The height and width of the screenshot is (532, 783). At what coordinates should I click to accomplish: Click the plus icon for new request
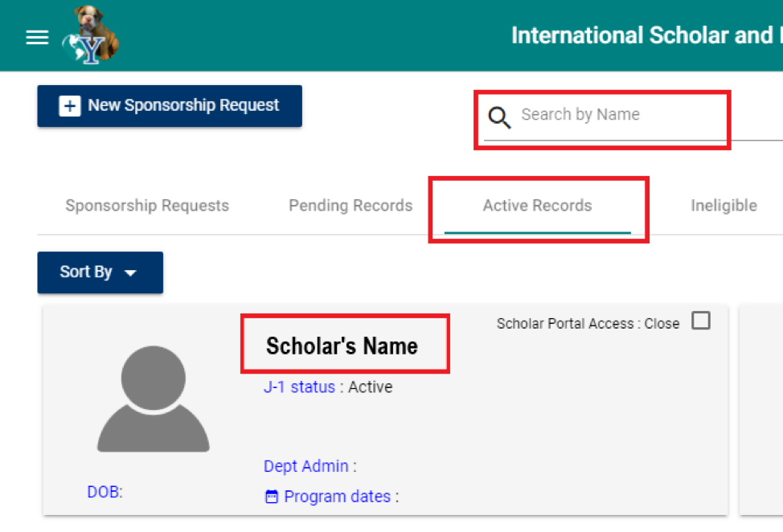(x=70, y=106)
